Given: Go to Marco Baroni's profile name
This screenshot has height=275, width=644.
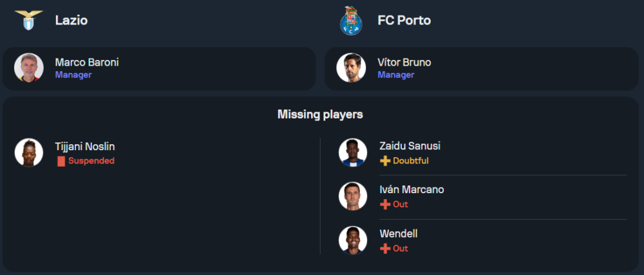Looking at the screenshot, I should pyautogui.click(x=87, y=62).
